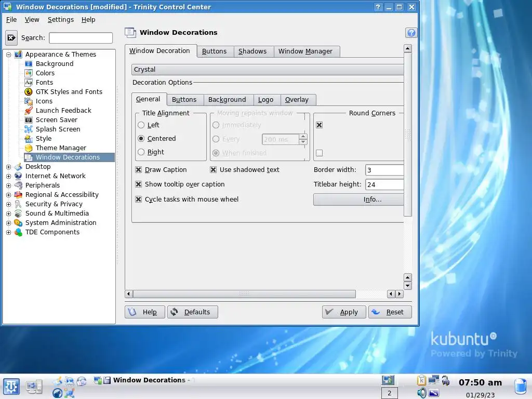Select Left title alignment
The height and width of the screenshot is (399, 532).
click(x=141, y=125)
